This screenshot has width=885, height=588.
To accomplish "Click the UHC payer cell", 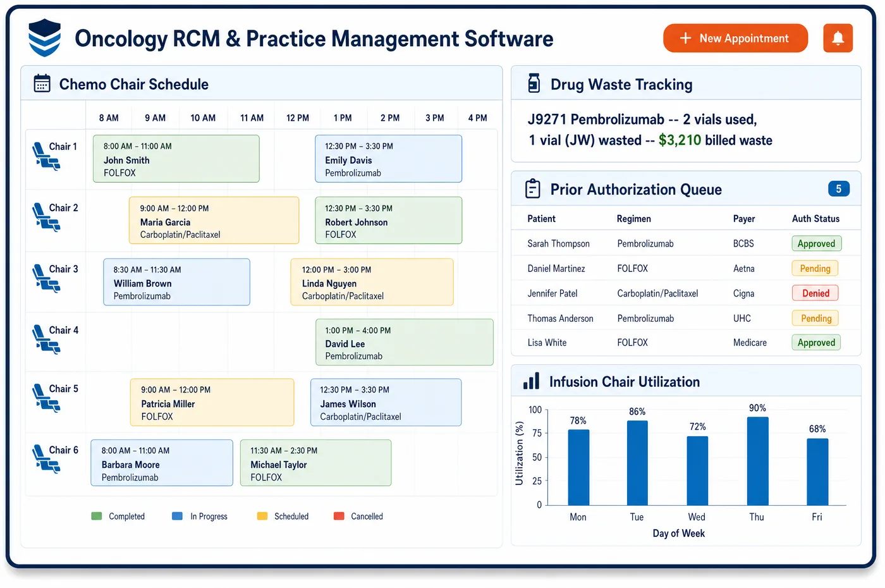I will (742, 318).
